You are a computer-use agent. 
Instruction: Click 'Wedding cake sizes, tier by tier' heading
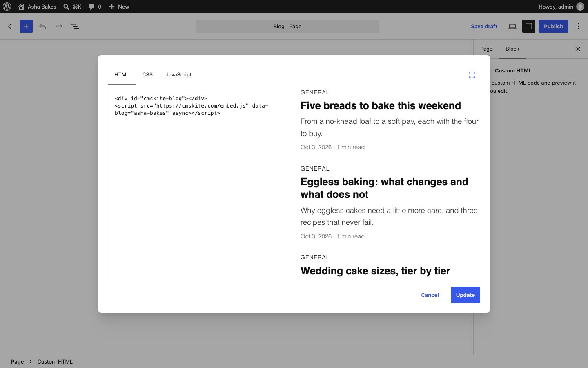pyautogui.click(x=375, y=271)
